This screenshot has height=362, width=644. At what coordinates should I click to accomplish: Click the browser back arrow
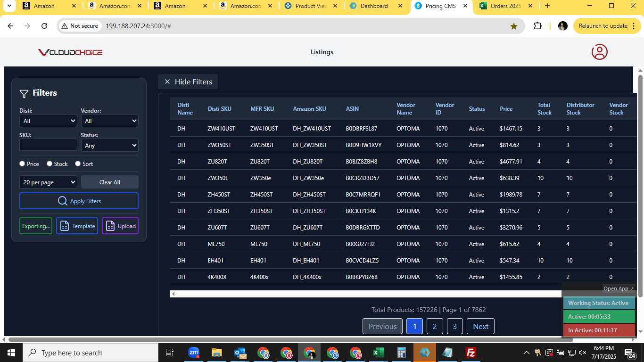10,26
